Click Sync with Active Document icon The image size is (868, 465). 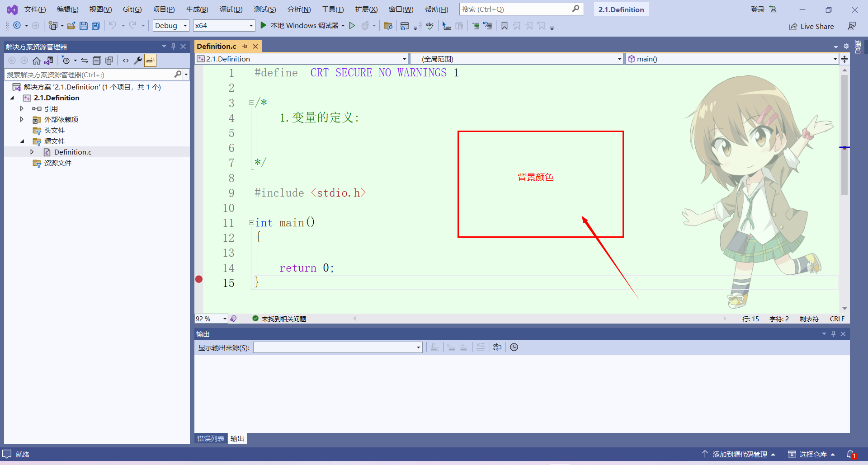[85, 61]
